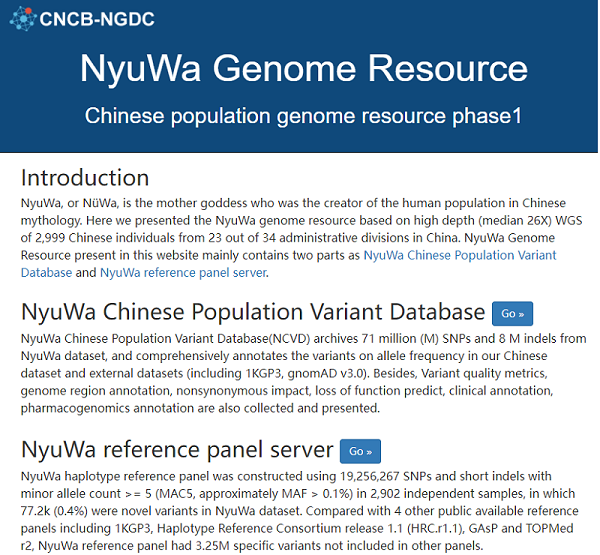Click the NyuWa Genome Resource main title
This screenshot has height=555, width=600.
point(303,68)
